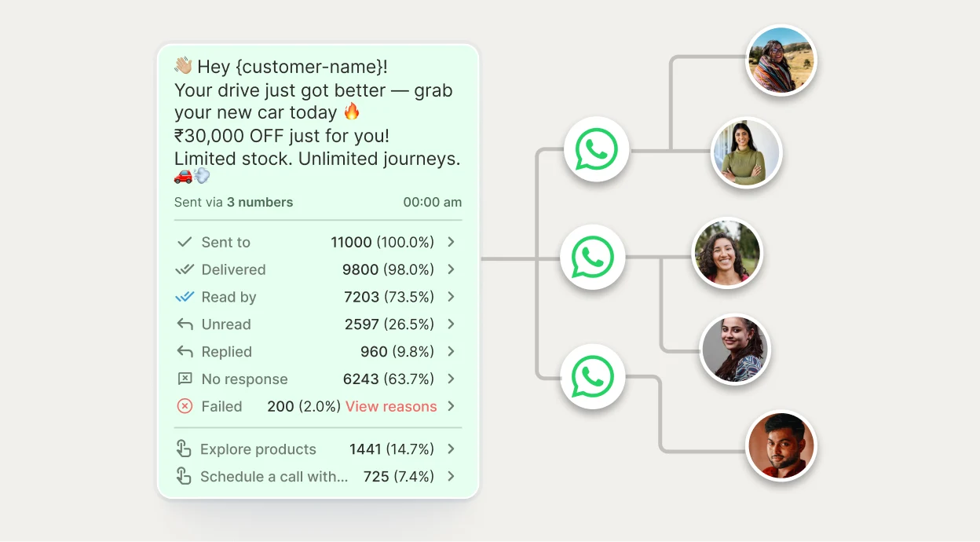980x542 pixels.
Task: Click the blue double-check icon beside Read by
Action: click(x=185, y=297)
